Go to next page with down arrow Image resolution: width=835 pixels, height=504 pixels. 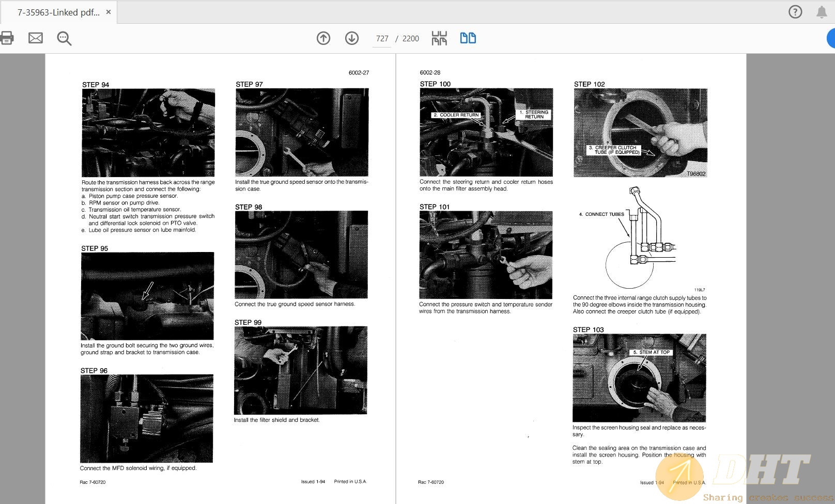pos(352,38)
